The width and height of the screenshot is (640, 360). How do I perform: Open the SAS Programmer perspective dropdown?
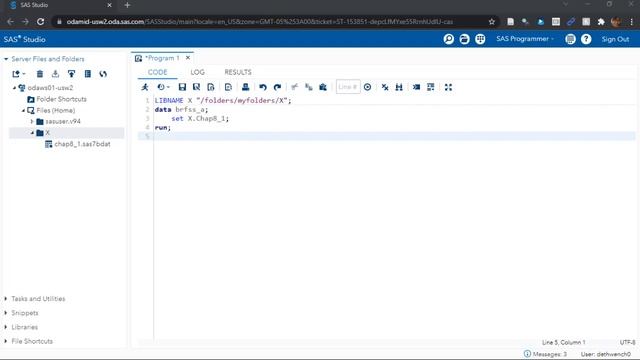click(x=525, y=39)
